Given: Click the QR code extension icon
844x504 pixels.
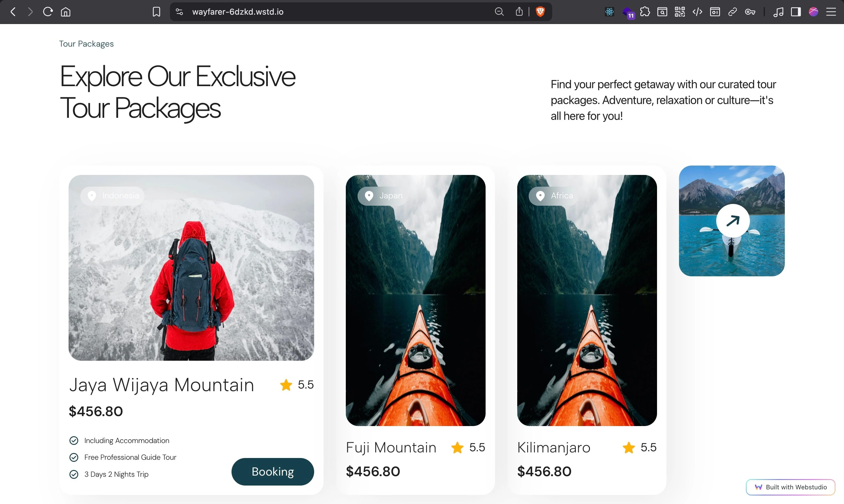Looking at the screenshot, I should pyautogui.click(x=680, y=12).
